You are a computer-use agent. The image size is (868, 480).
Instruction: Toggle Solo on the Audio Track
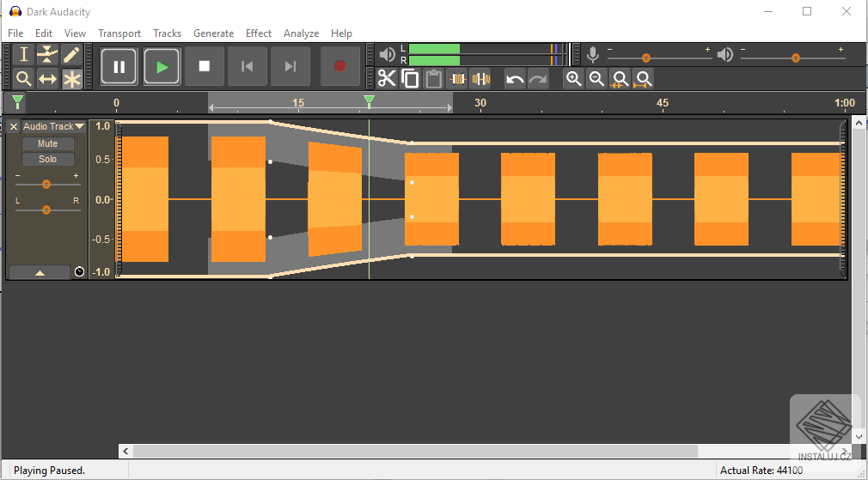(x=47, y=159)
